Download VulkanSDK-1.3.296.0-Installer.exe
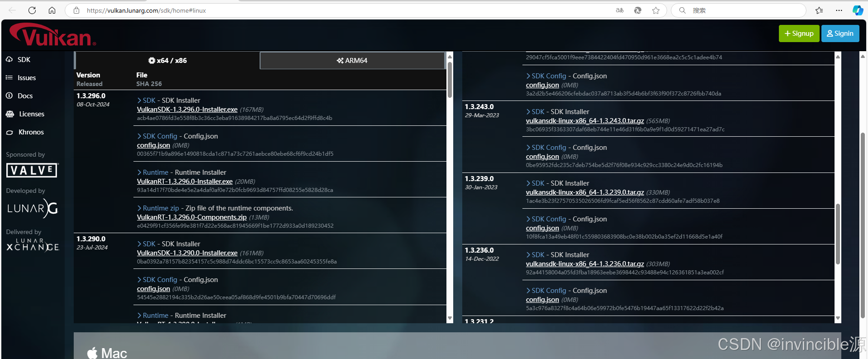This screenshot has width=868, height=359. (187, 109)
